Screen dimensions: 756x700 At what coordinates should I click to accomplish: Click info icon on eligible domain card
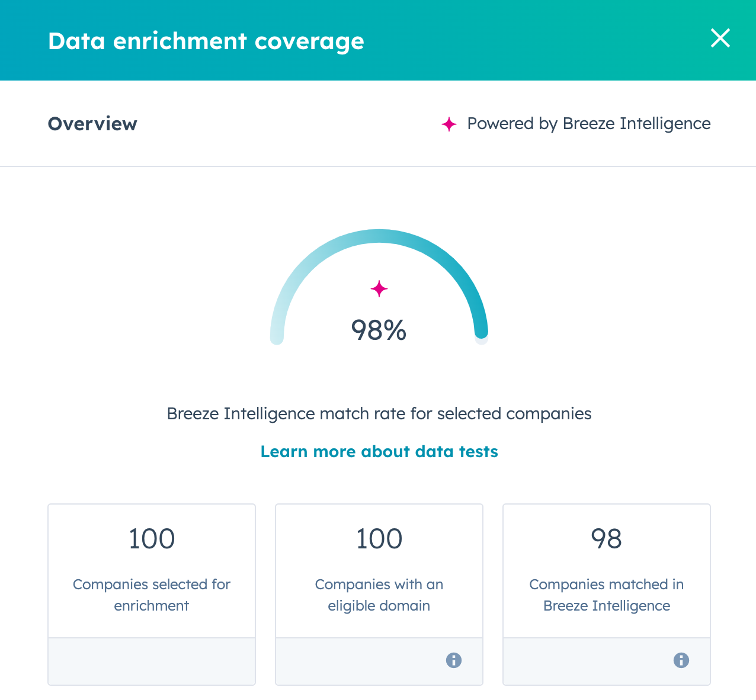(454, 660)
